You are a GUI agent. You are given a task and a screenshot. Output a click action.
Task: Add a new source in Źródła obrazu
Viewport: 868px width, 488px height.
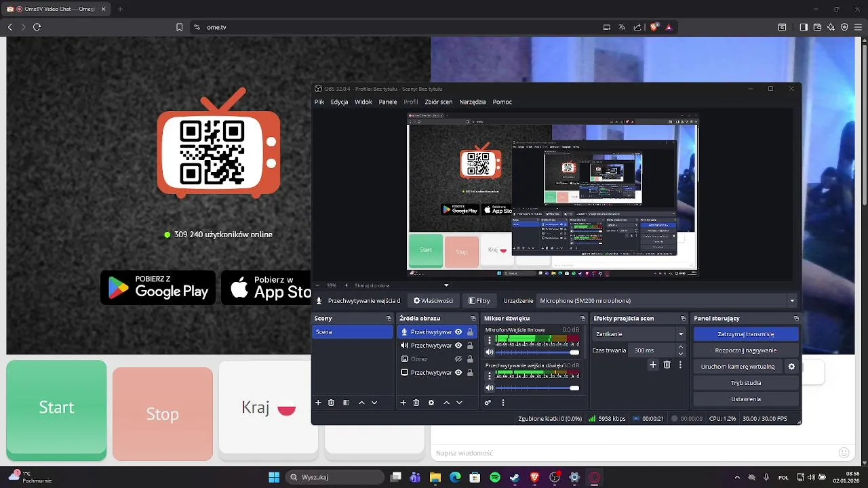click(x=403, y=403)
